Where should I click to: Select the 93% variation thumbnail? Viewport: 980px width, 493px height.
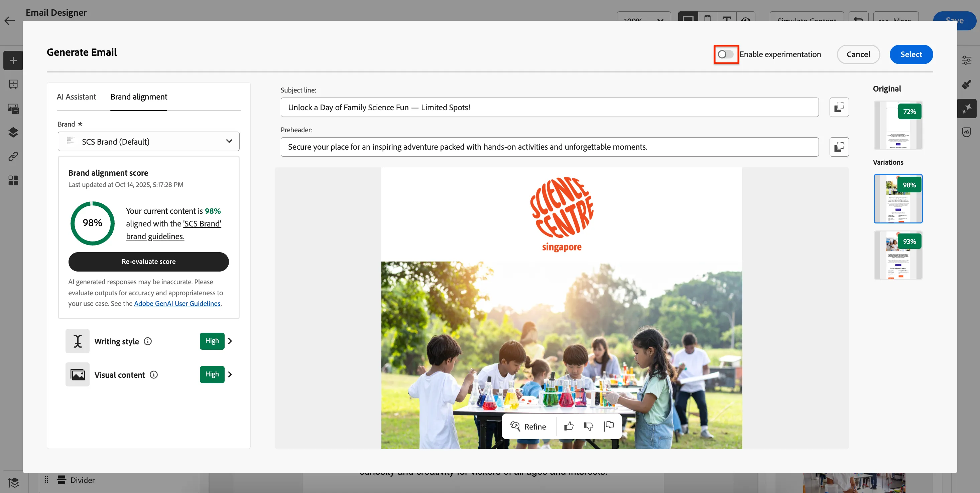[x=898, y=255]
